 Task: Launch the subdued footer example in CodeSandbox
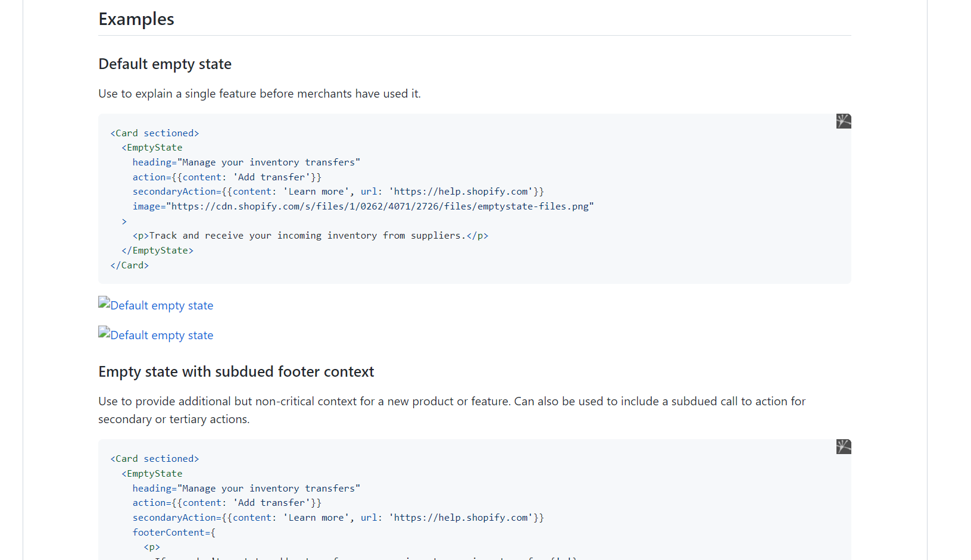[844, 446]
